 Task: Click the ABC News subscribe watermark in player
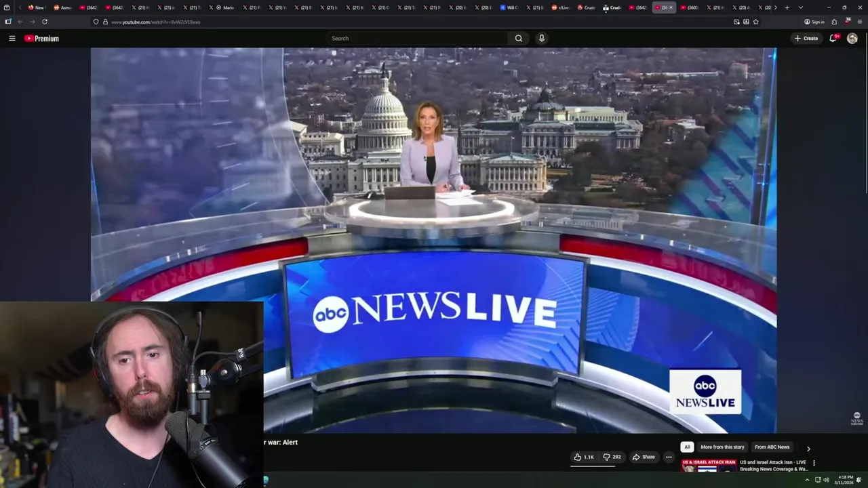[857, 419]
